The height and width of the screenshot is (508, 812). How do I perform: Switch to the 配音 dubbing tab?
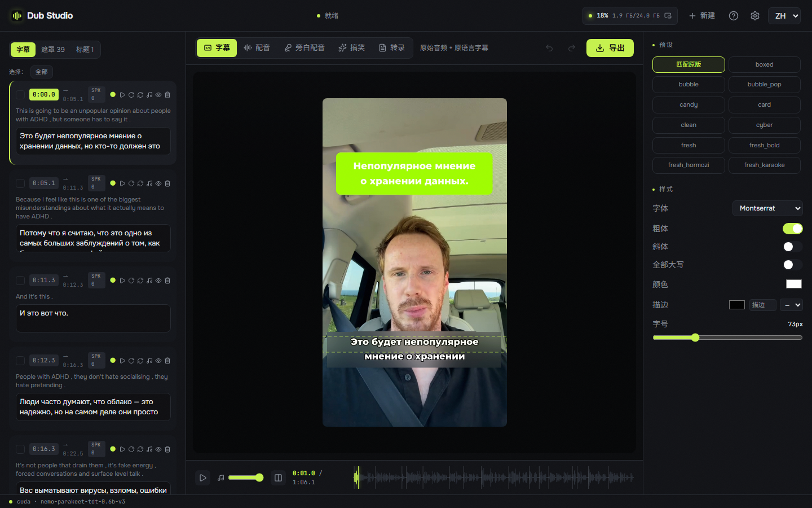(257, 48)
